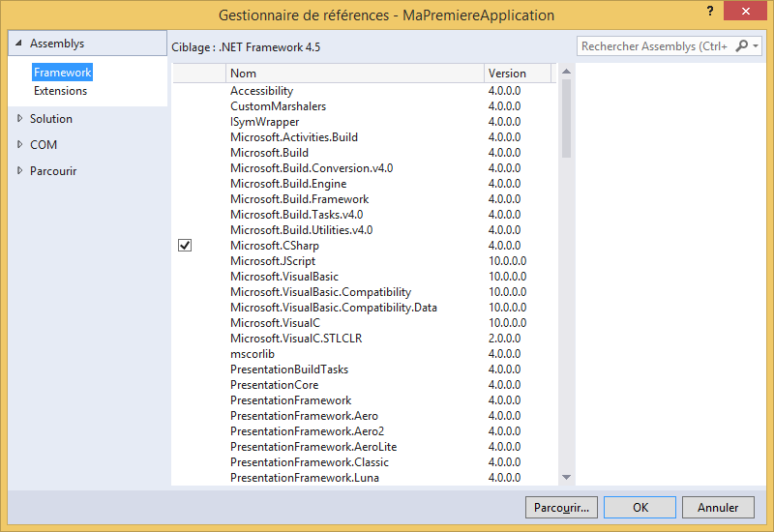Select the Microsoft.Build row

[365, 153]
